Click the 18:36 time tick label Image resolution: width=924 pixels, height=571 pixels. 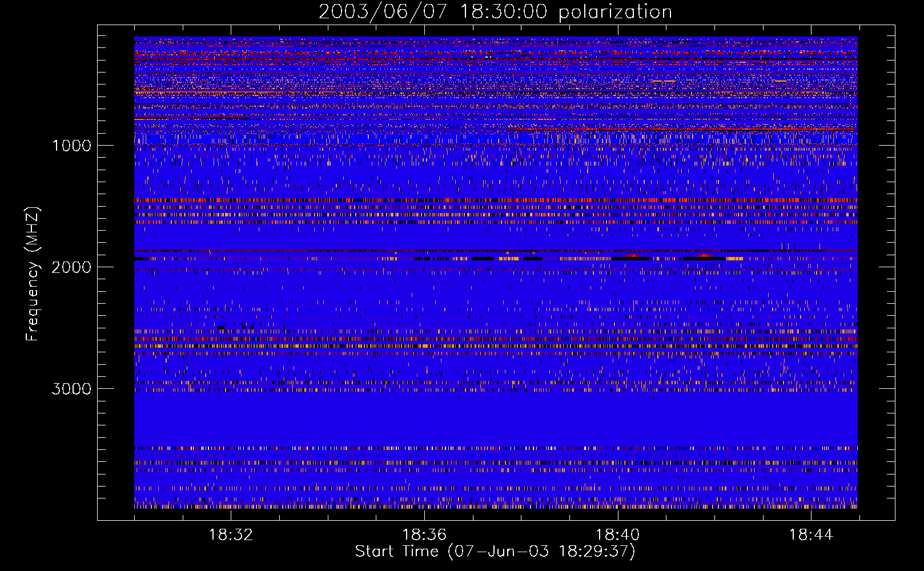[424, 535]
